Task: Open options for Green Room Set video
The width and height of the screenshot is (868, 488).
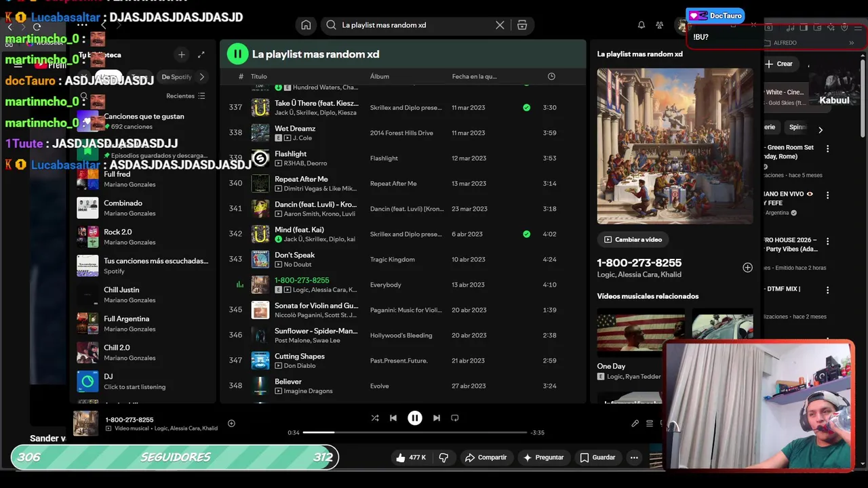Action: [x=827, y=148]
